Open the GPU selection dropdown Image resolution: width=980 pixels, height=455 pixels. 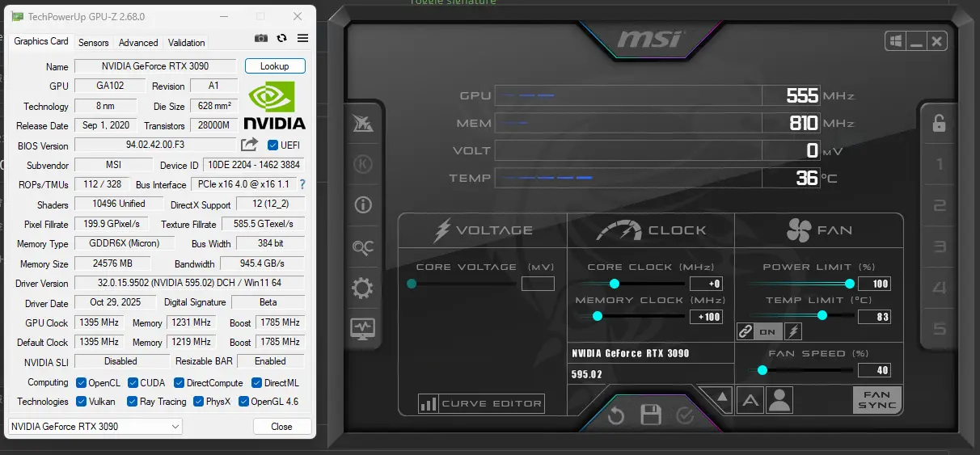click(x=95, y=426)
